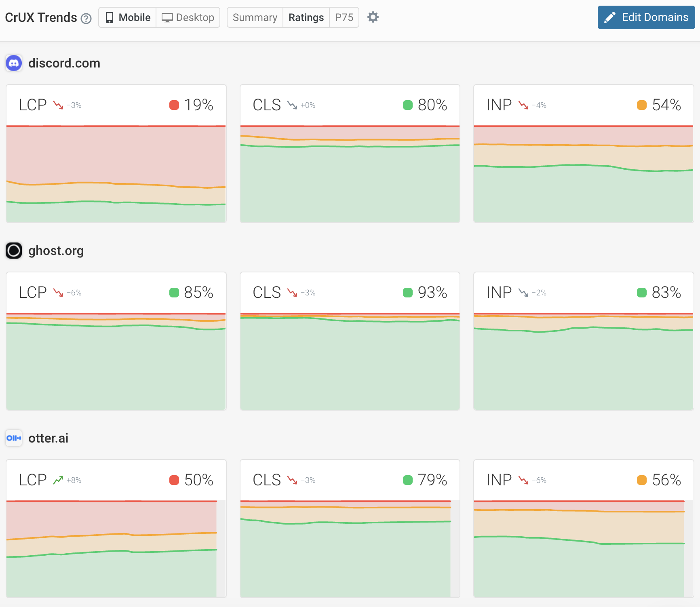Click the -2% change on ghost.org INP
This screenshot has width=700, height=607.
[x=539, y=293]
